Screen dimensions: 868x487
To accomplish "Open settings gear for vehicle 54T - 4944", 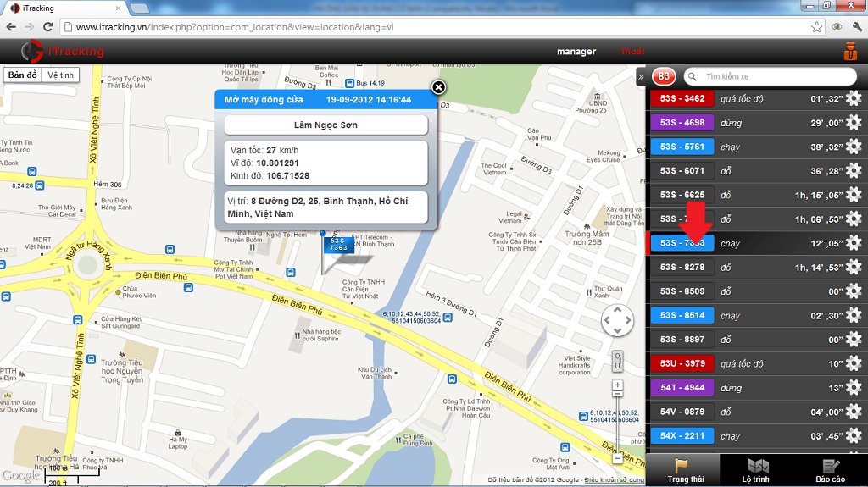I will point(854,387).
